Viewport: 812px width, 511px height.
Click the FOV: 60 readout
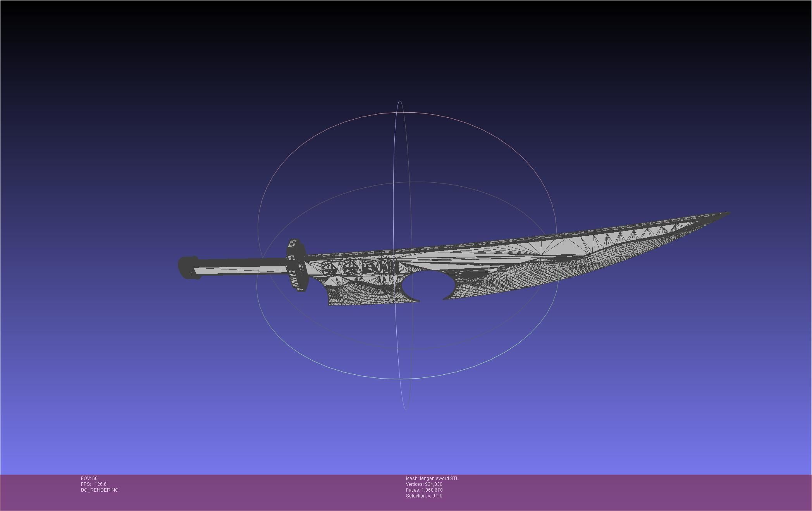click(89, 478)
